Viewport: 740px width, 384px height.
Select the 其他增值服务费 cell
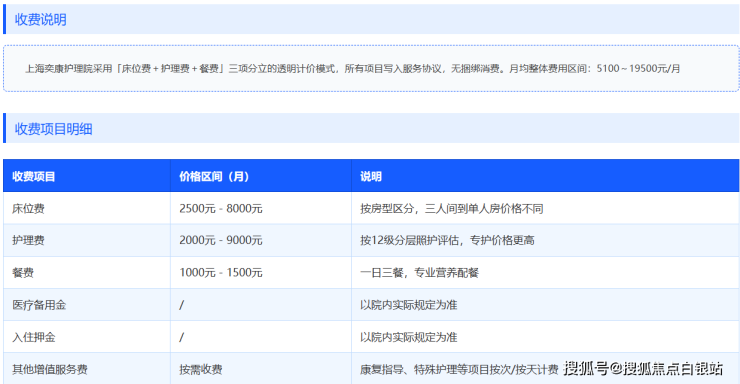click(87, 368)
